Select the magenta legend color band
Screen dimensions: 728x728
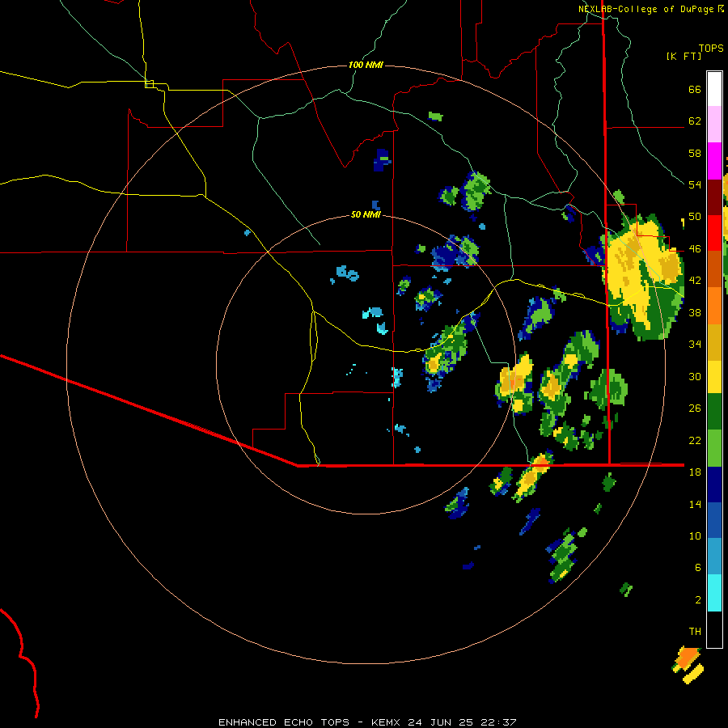(x=714, y=161)
